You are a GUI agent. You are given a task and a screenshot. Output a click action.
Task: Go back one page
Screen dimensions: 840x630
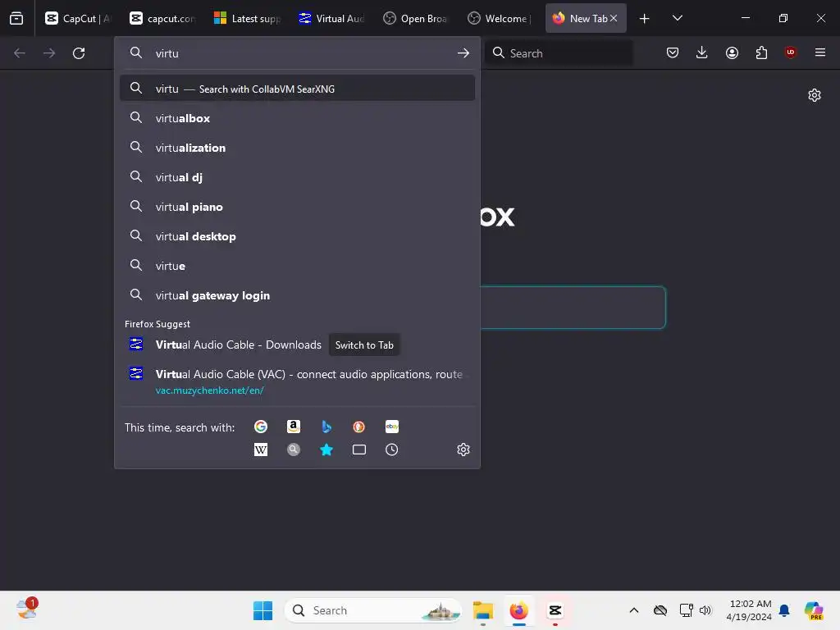tap(20, 53)
